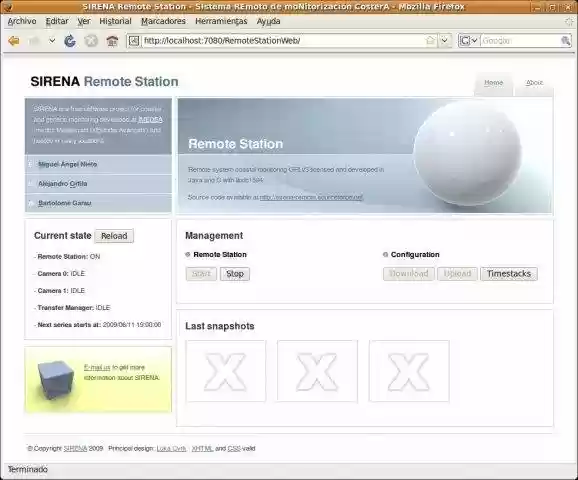Click the URL address field

click(x=282, y=41)
